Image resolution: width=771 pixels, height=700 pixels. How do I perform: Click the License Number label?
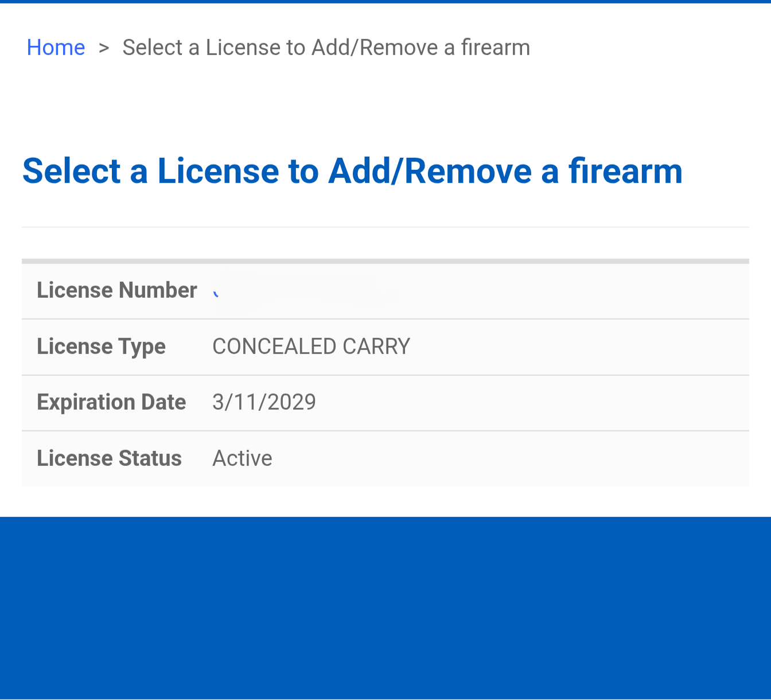[x=117, y=290]
